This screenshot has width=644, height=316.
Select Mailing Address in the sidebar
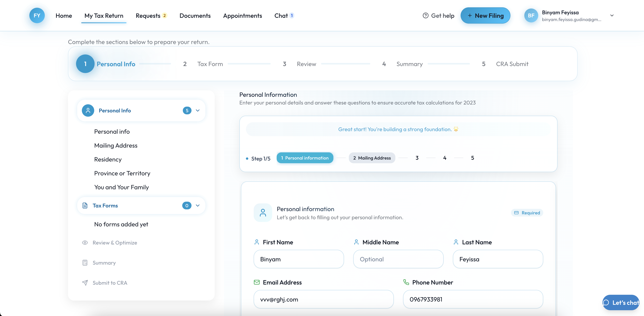pyautogui.click(x=116, y=145)
